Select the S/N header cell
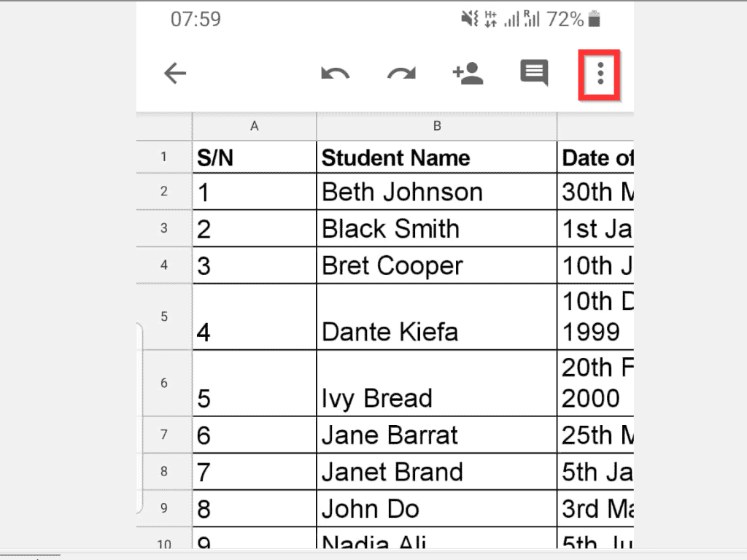 255,157
